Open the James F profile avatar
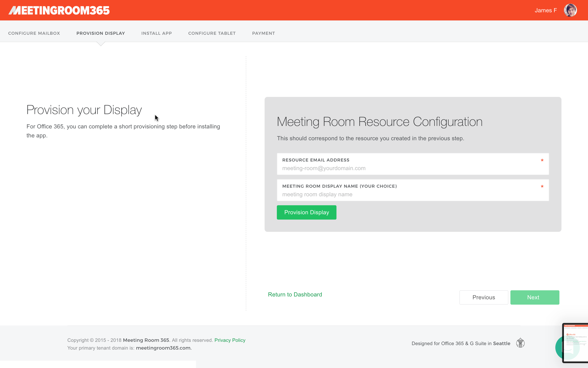This screenshot has width=588, height=368. click(x=570, y=10)
